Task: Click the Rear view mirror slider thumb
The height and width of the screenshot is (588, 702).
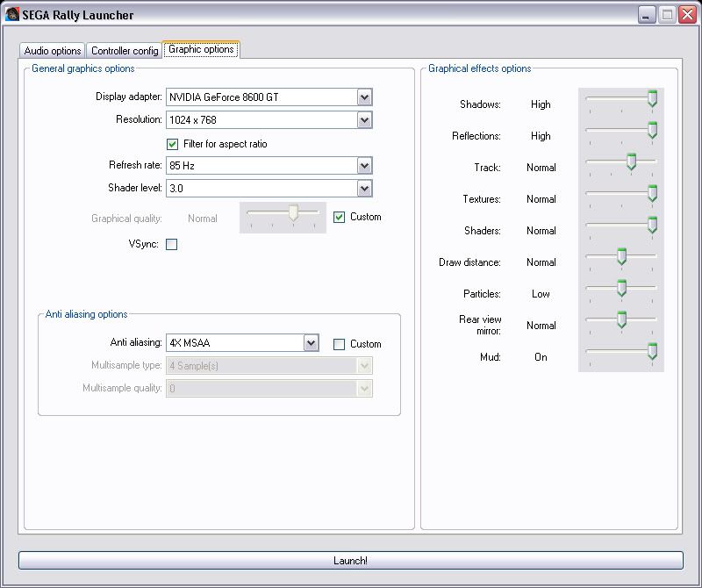Action: (621, 319)
